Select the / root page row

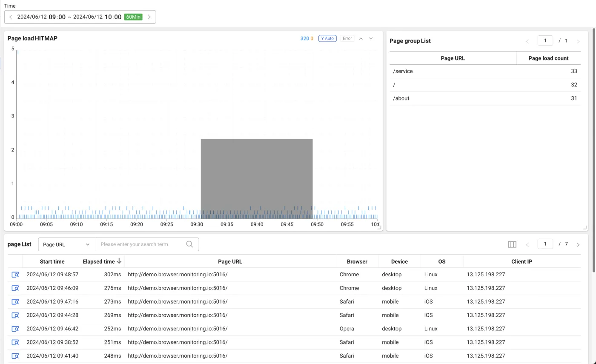(x=485, y=85)
